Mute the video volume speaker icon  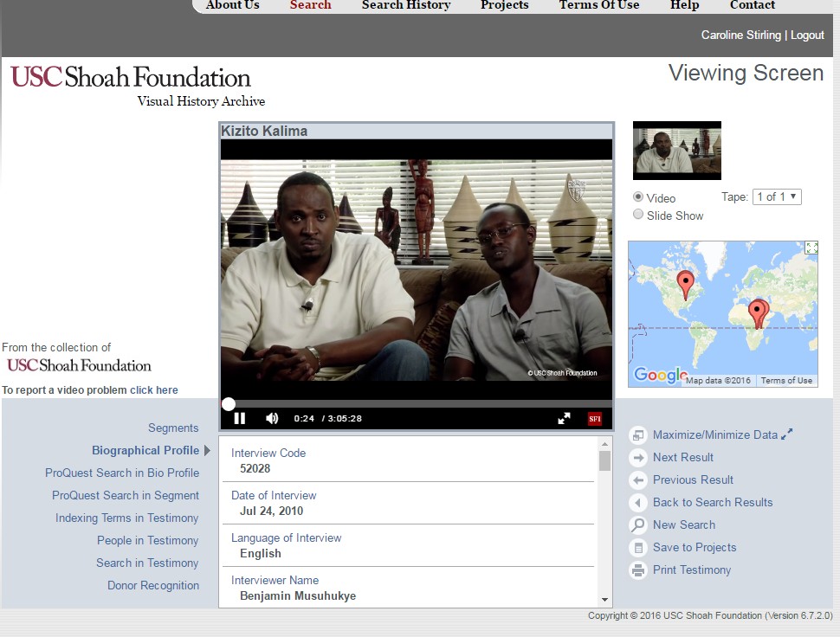pyautogui.click(x=272, y=418)
